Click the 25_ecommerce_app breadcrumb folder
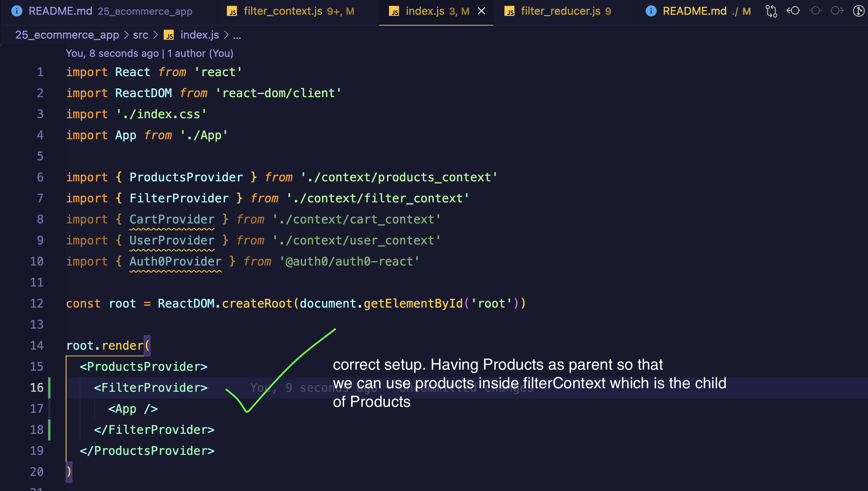 click(67, 35)
